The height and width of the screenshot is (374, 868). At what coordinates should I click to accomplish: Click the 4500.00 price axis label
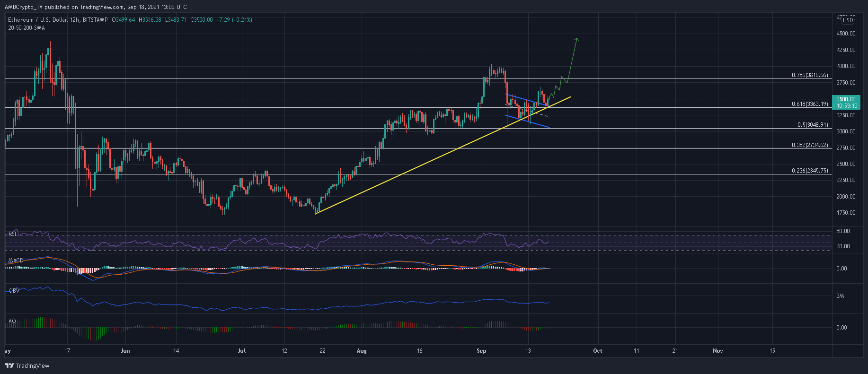tap(846, 34)
